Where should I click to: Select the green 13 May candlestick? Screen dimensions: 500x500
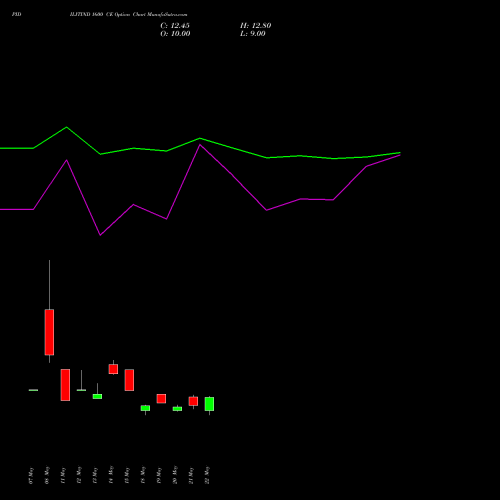click(x=97, y=396)
